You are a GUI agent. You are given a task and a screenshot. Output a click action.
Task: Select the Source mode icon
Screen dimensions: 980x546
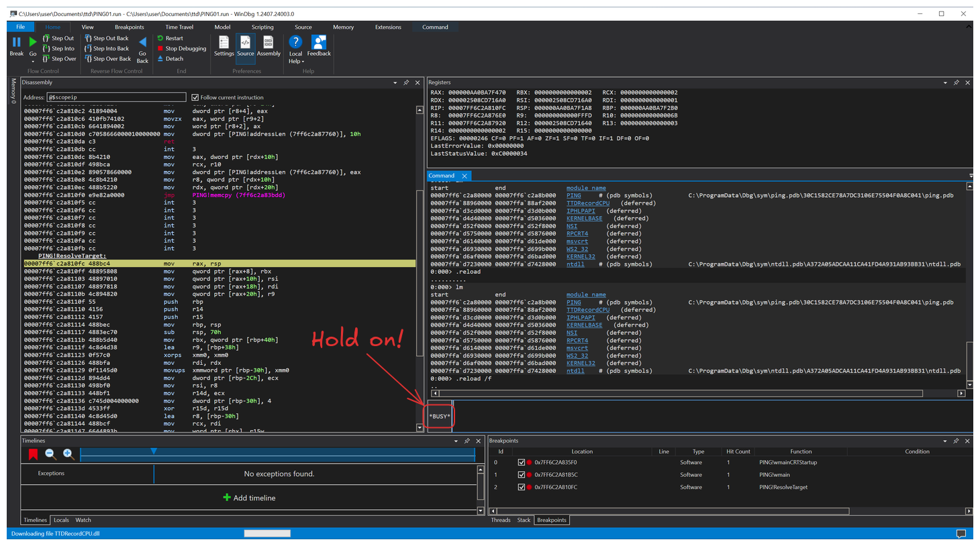tap(246, 42)
